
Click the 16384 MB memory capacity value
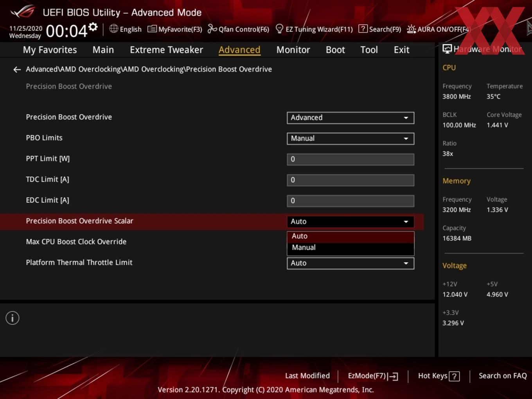[x=457, y=238]
